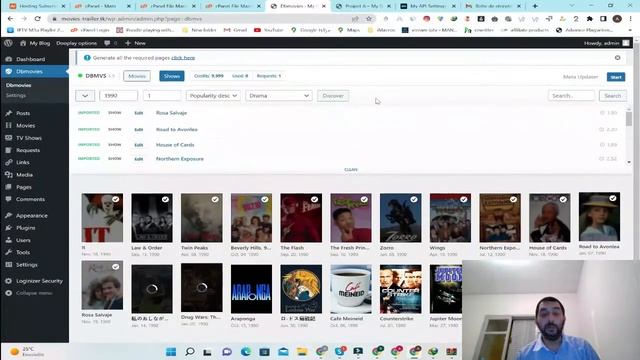Image resolution: width=640 pixels, height=360 pixels.
Task: Open File Explorer from the taskbar
Action: [x=302, y=352]
